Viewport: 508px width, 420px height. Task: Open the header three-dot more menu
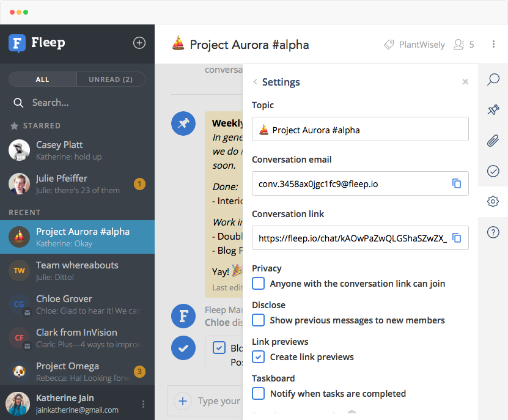coord(493,44)
